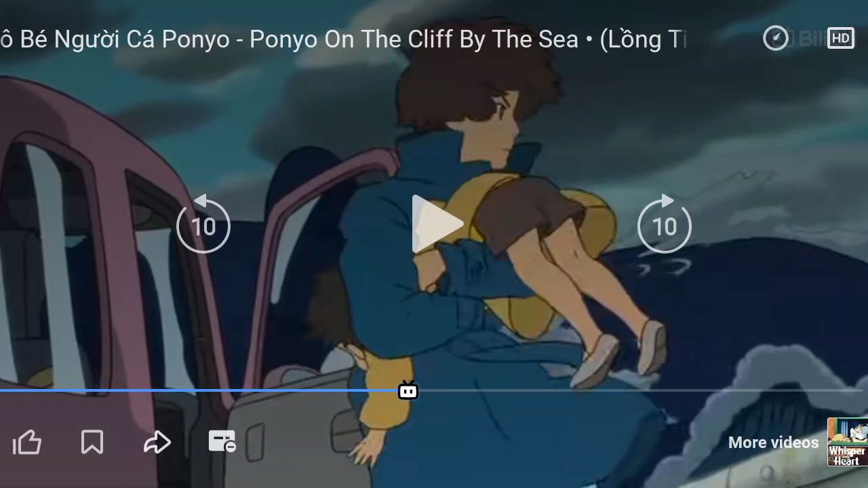Play the paused Ponyo video
Image resolution: width=868 pixels, height=488 pixels.
click(x=436, y=224)
